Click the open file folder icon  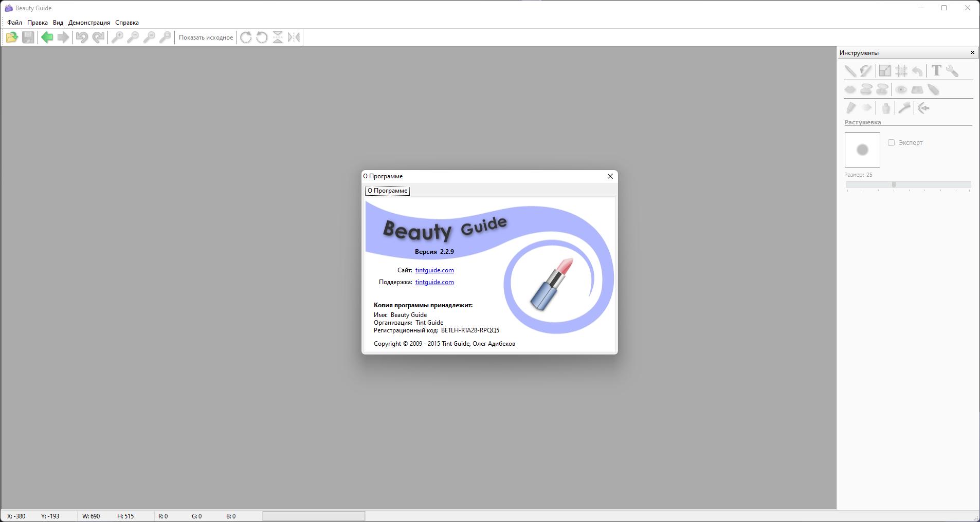[12, 37]
